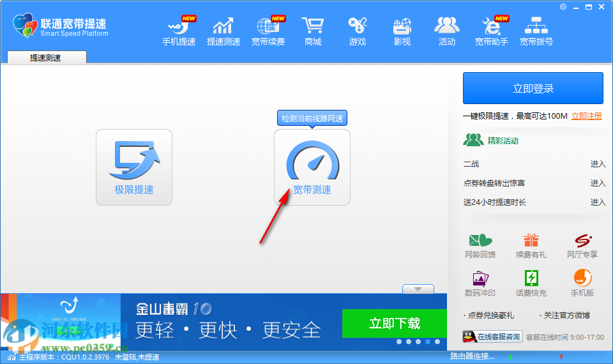Open 宽带续费 broadband renewal icon
613x364 pixels.
click(268, 31)
